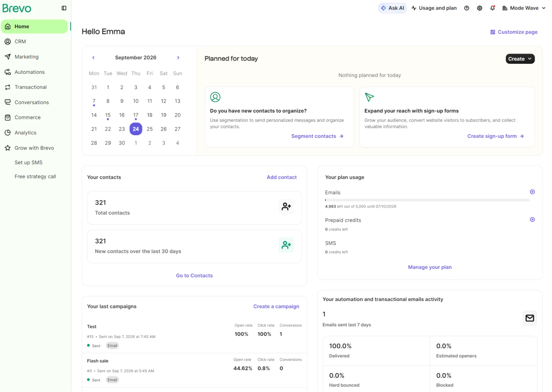The image size is (552, 392).
Task: Click the green New contacts person icon
Action: (x=286, y=245)
